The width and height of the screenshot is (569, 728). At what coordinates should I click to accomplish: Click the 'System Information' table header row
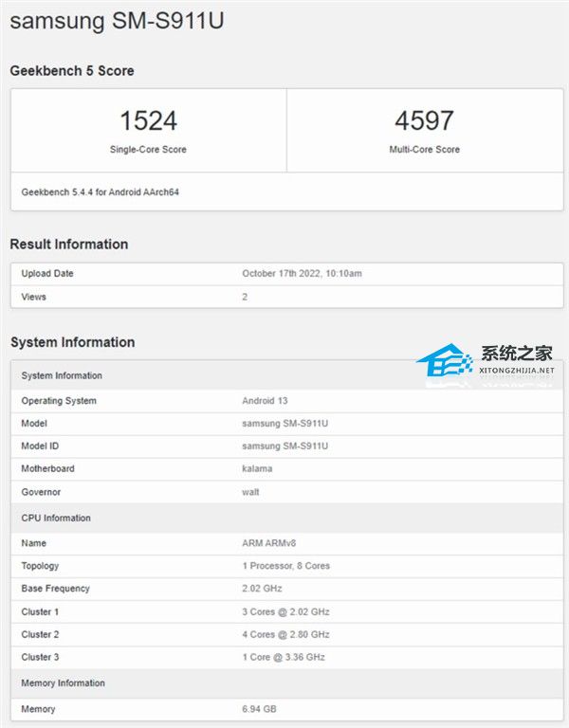tap(287, 375)
